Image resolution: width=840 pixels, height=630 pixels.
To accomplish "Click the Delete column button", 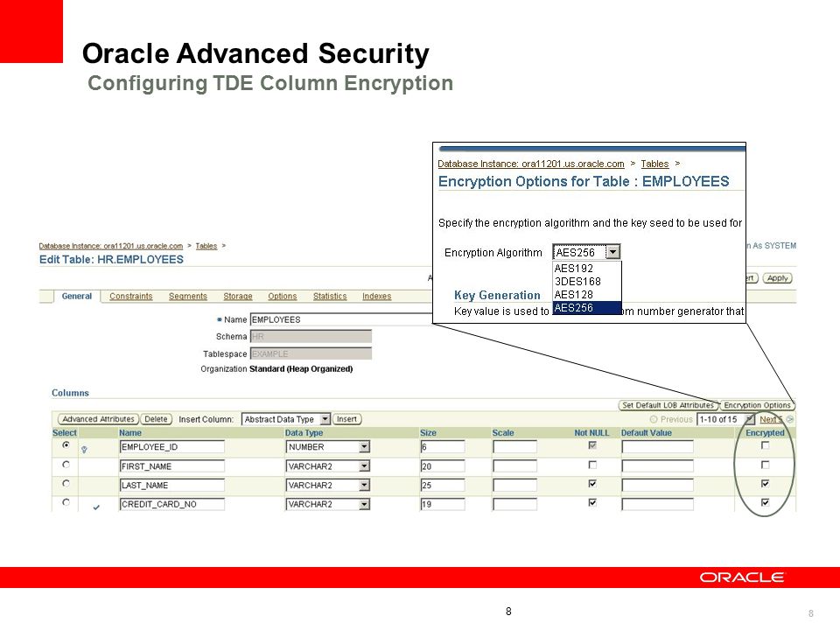I will [156, 419].
